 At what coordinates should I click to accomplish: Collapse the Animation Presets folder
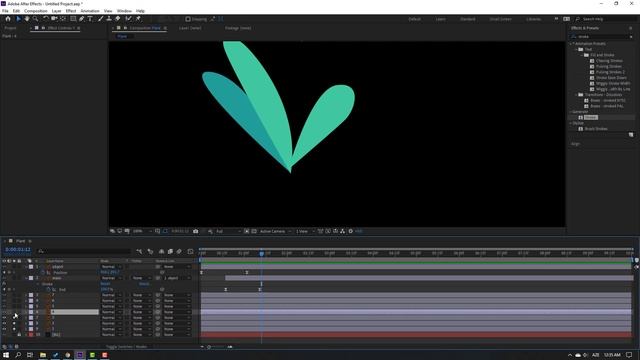(x=571, y=44)
